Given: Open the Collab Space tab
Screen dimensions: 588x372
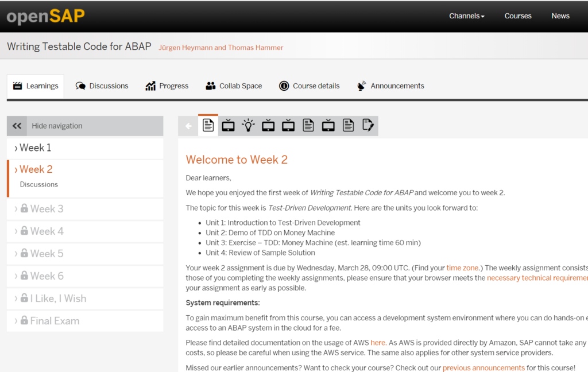Looking at the screenshot, I should pyautogui.click(x=234, y=86).
